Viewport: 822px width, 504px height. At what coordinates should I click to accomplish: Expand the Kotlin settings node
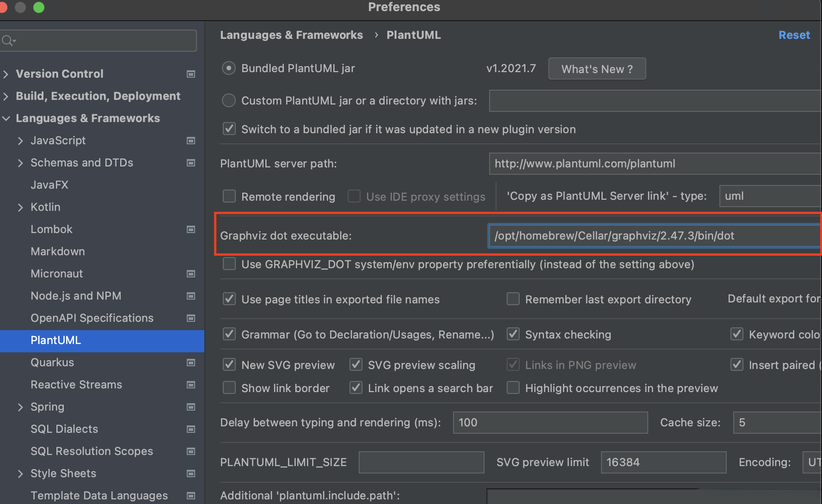point(20,207)
